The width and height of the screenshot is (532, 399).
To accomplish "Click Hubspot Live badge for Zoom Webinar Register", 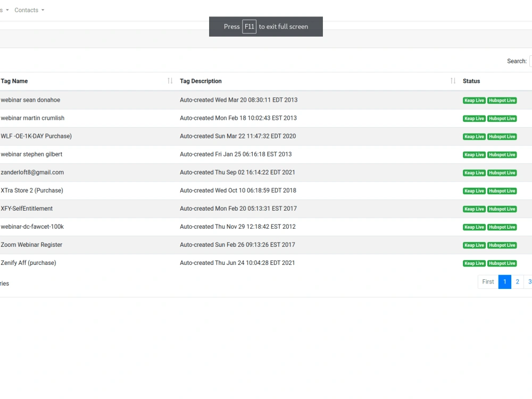I will click(x=502, y=245).
